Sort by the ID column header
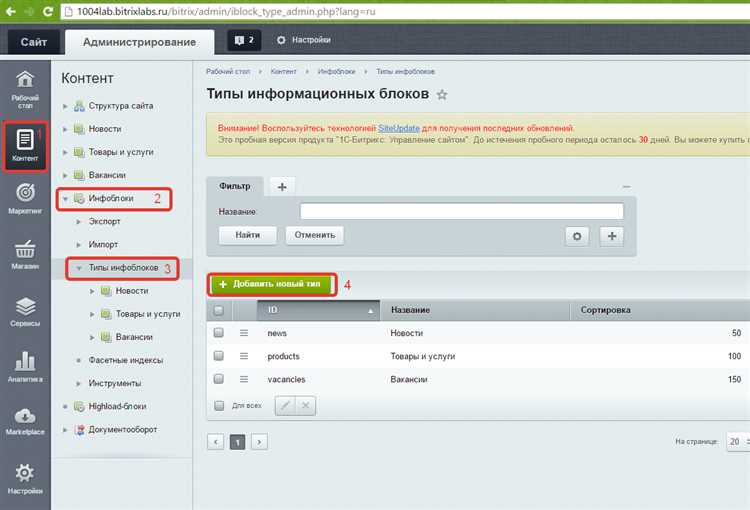 click(x=319, y=310)
